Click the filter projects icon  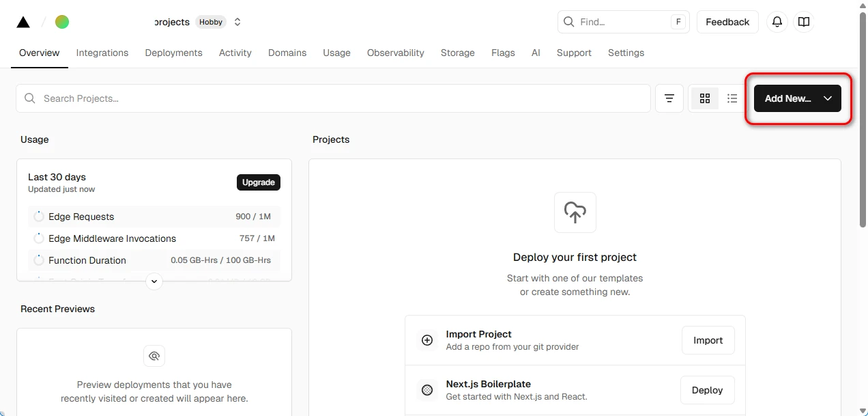point(669,98)
